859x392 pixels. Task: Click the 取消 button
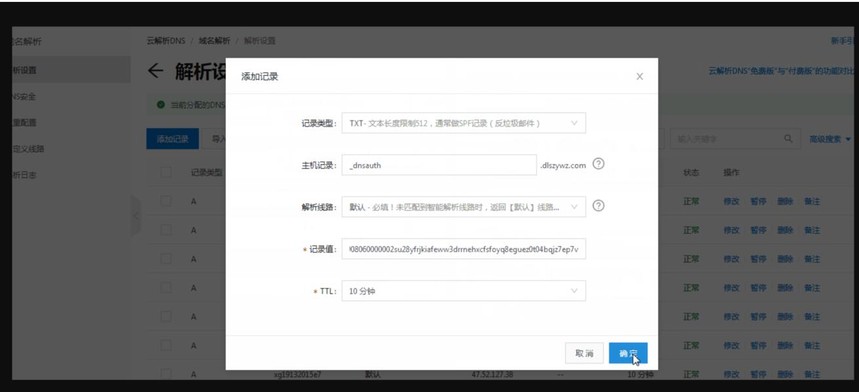coord(584,353)
